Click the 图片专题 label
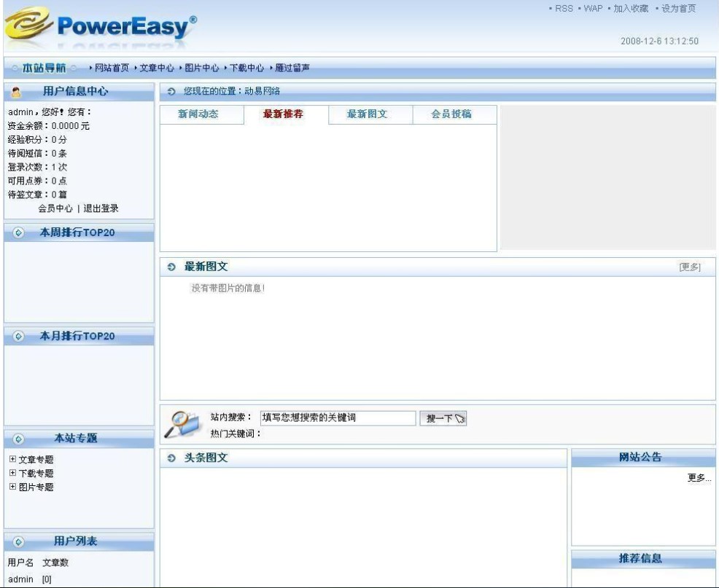The image size is (719, 588). (x=36, y=487)
